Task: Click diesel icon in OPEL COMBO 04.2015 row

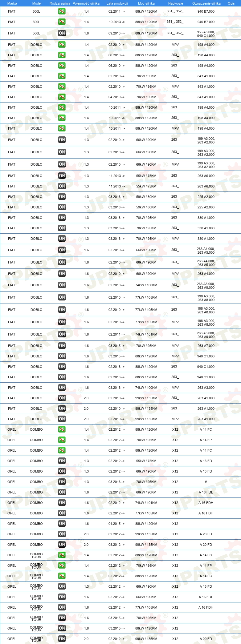Action: click(x=62, y=524)
